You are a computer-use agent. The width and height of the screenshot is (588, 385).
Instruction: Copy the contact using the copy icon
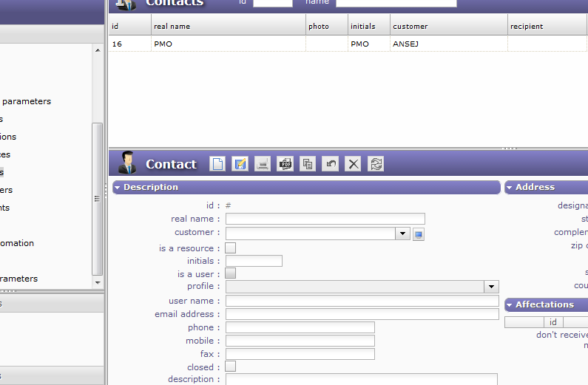coord(308,164)
